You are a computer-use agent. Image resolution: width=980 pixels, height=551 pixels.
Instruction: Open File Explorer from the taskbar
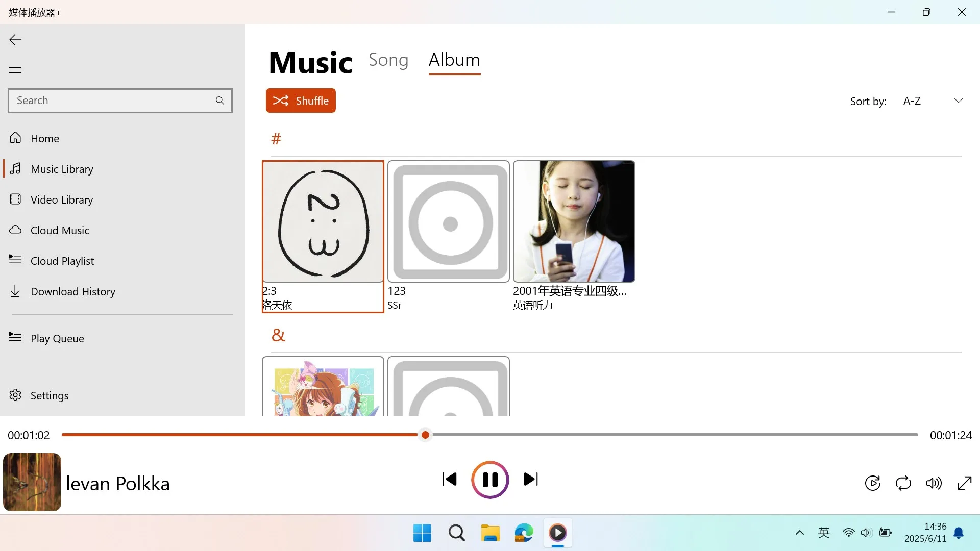491,533
